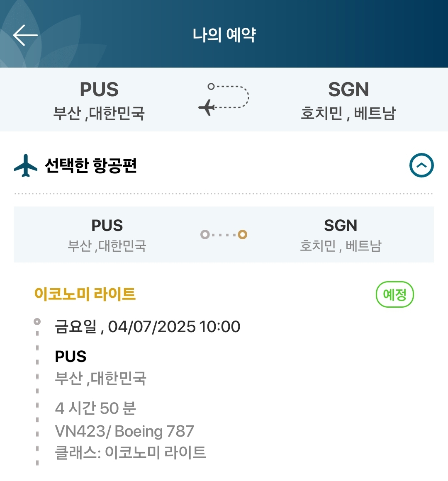Tap the 이코노미 라이트 fare title
This screenshot has width=448, height=481.
tap(85, 294)
